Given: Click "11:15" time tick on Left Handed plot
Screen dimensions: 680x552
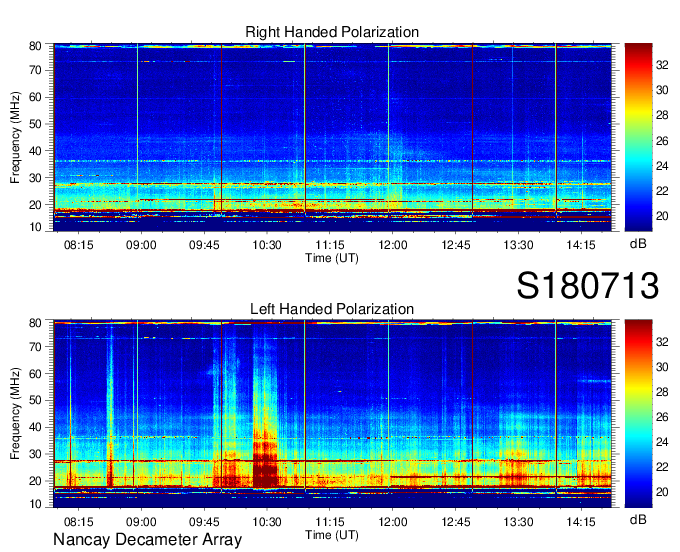Looking at the screenshot, I should pos(330,522).
